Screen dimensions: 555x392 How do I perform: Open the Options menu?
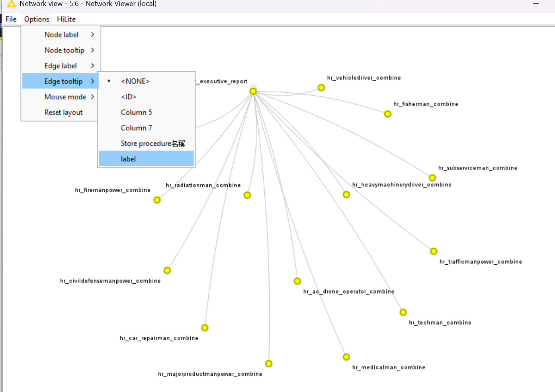tap(37, 19)
